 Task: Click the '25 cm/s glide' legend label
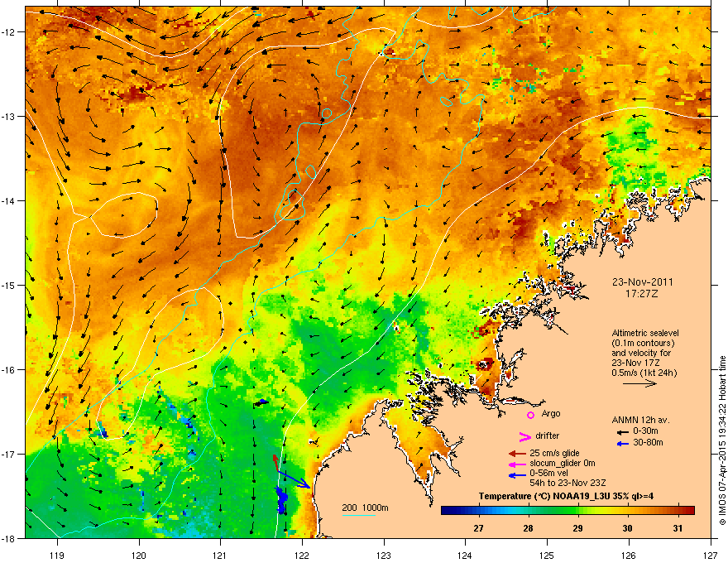coord(554,454)
